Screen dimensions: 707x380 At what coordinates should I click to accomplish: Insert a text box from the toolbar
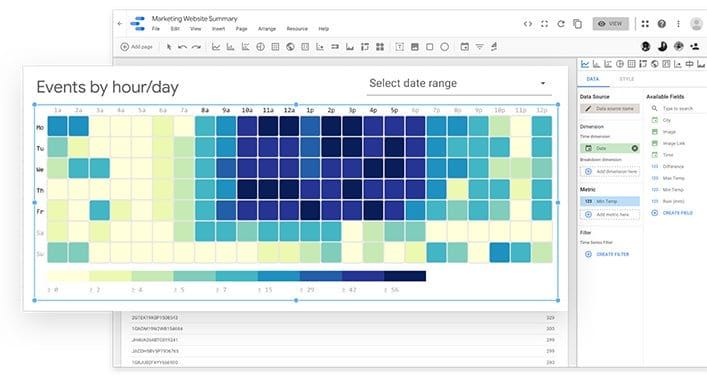coord(399,47)
